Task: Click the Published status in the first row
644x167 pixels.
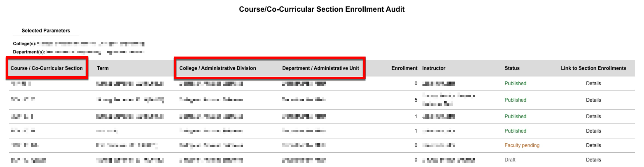Action: [515, 83]
